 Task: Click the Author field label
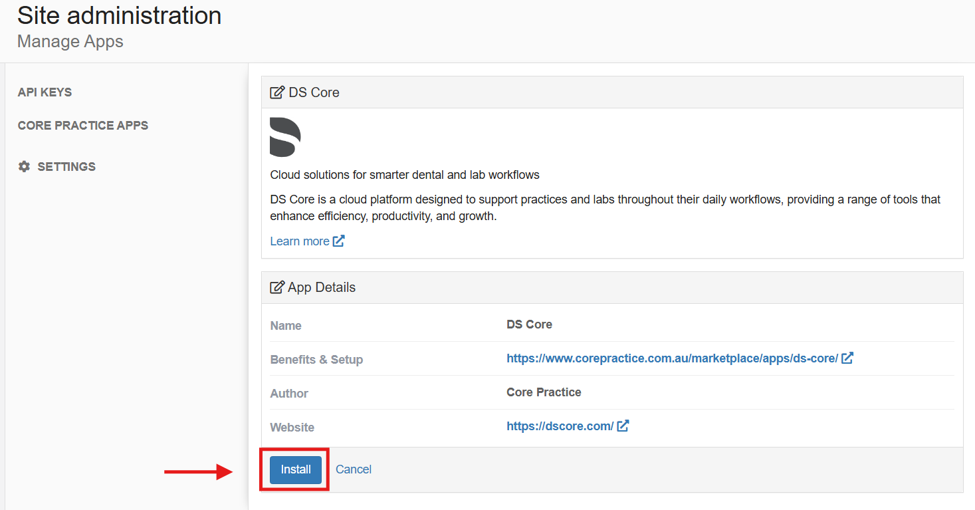(x=289, y=394)
